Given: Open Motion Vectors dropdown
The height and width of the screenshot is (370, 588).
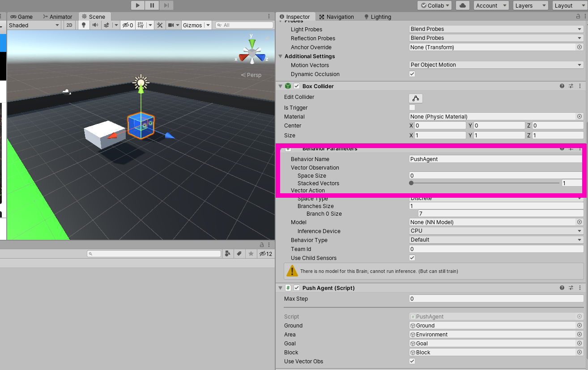Looking at the screenshot, I should pos(496,65).
